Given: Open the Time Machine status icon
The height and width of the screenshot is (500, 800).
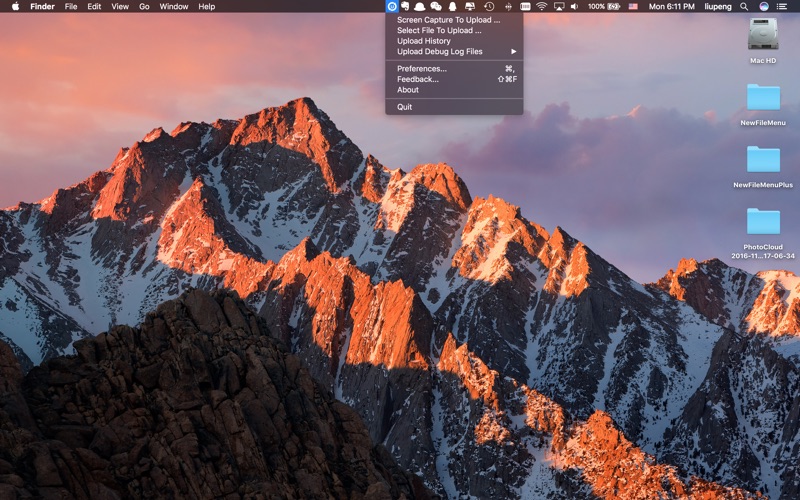Looking at the screenshot, I should point(489,7).
